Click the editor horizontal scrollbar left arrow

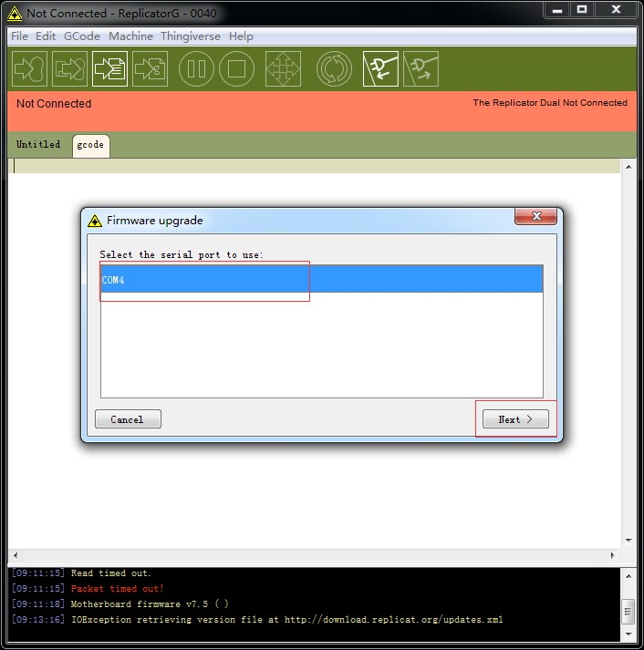click(16, 555)
